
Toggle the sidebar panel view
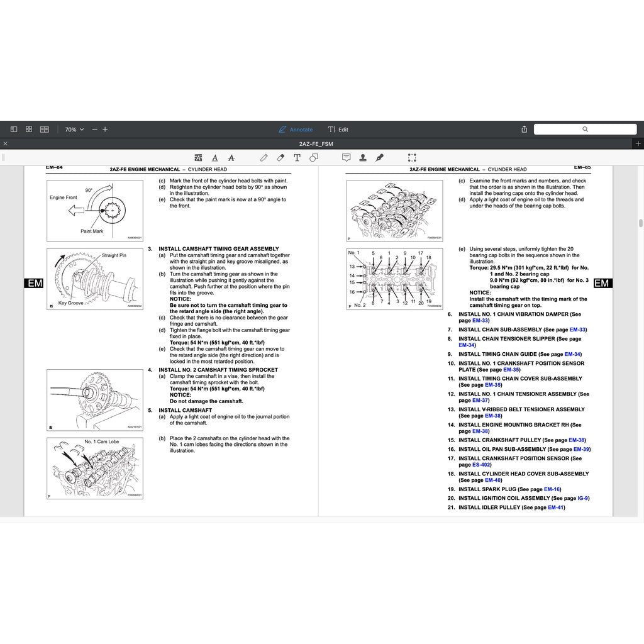pyautogui.click(x=14, y=129)
